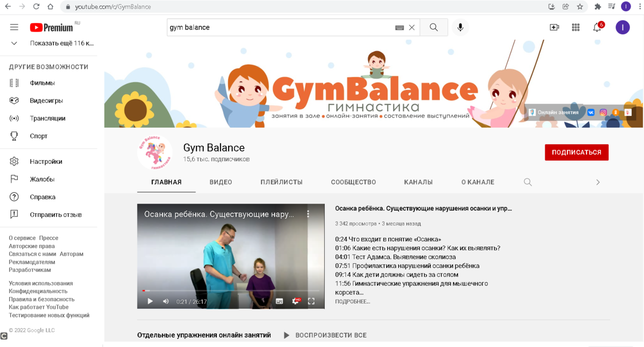Open Как работает YouTube footer link
644x347 pixels.
pos(39,307)
